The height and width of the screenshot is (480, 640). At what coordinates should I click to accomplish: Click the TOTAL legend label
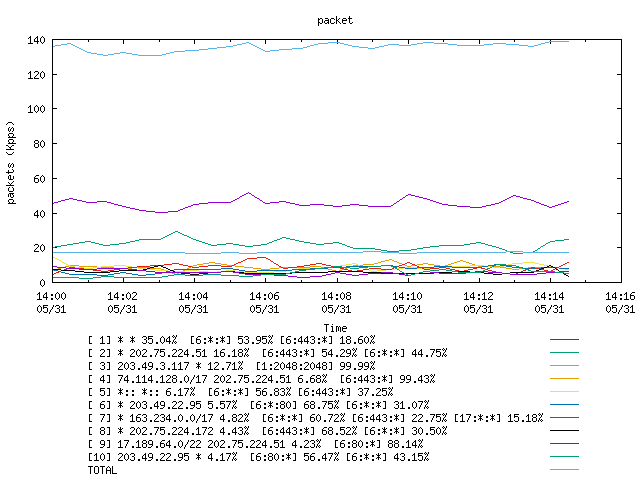(102, 470)
